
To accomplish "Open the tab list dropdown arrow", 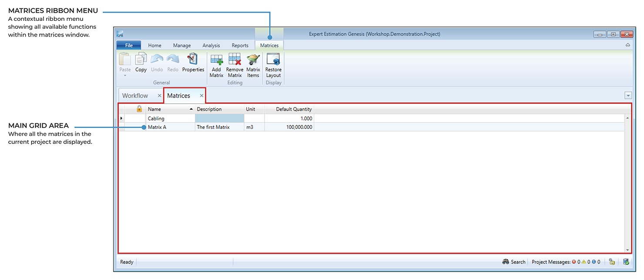I will click(628, 95).
